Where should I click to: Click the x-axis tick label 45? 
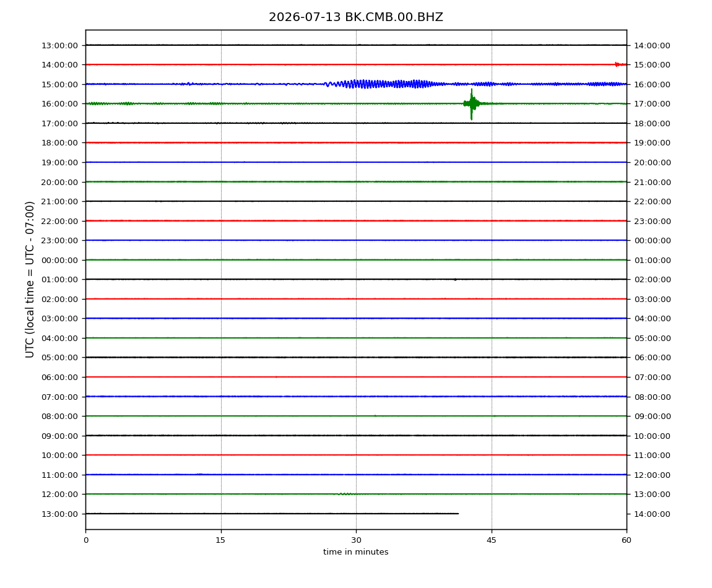(x=492, y=540)
